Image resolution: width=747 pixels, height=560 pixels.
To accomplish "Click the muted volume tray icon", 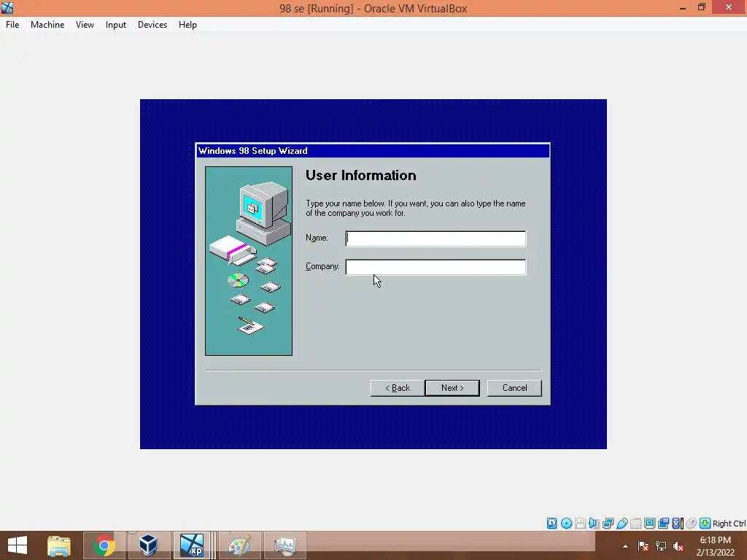I will [678, 546].
